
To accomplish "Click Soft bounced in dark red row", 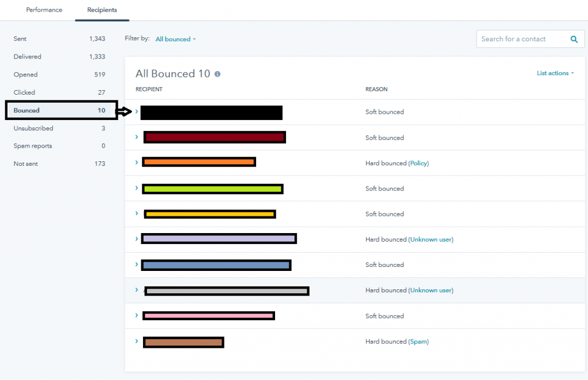I will pos(385,138).
